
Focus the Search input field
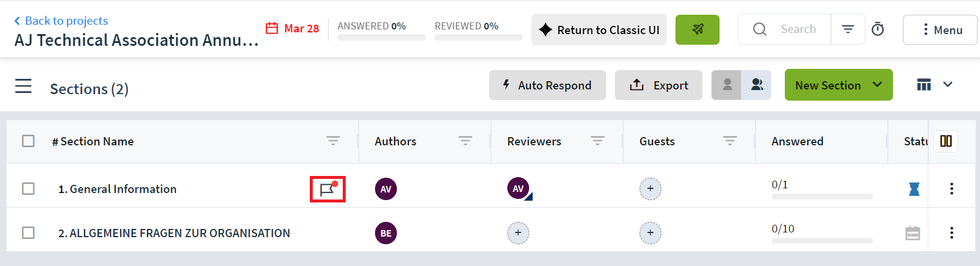tap(798, 29)
